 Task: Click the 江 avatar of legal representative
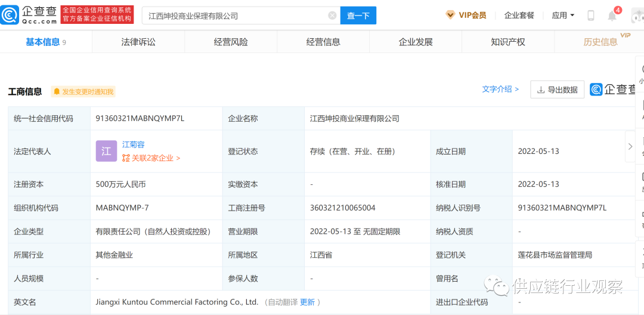[x=106, y=151]
